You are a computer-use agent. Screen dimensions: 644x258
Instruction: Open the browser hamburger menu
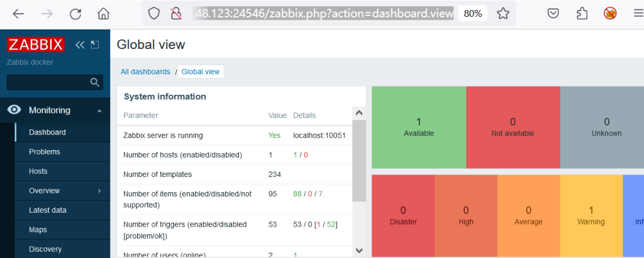click(638, 14)
